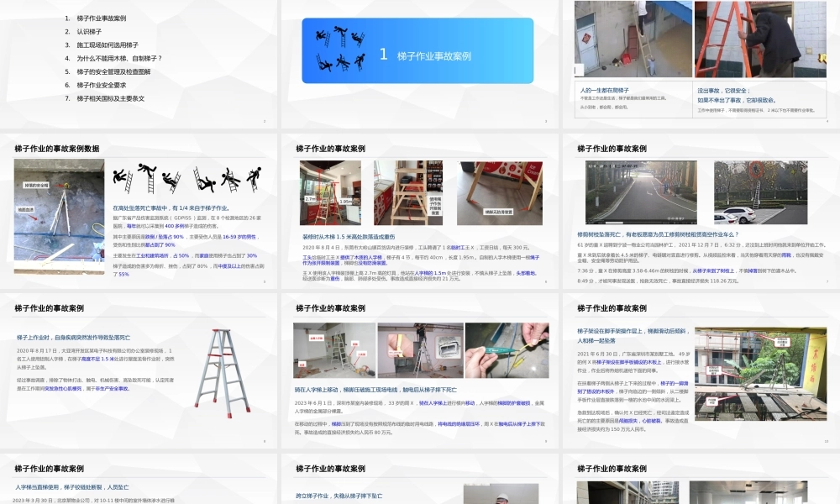Select the caption 没出事故，它很安全；

click(723, 91)
